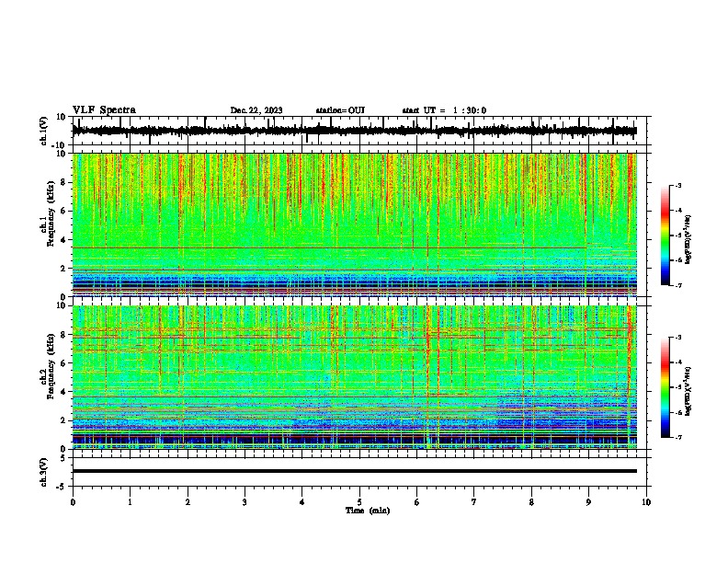Click the log(PSD) label beside ch.2 color bar
This screenshot has height=563, width=728.
point(688,392)
